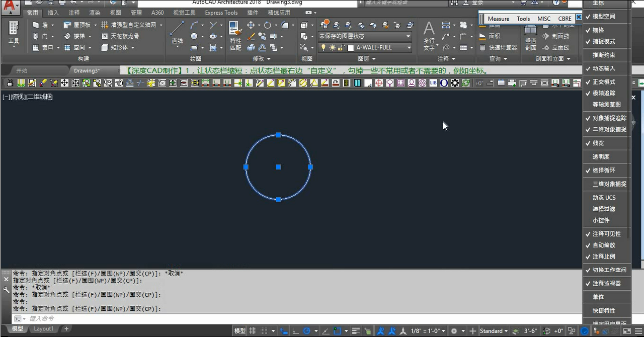644x337 pixels.
Task: Open the 多行文字 multiline text tool
Action: pyautogui.click(x=429, y=35)
